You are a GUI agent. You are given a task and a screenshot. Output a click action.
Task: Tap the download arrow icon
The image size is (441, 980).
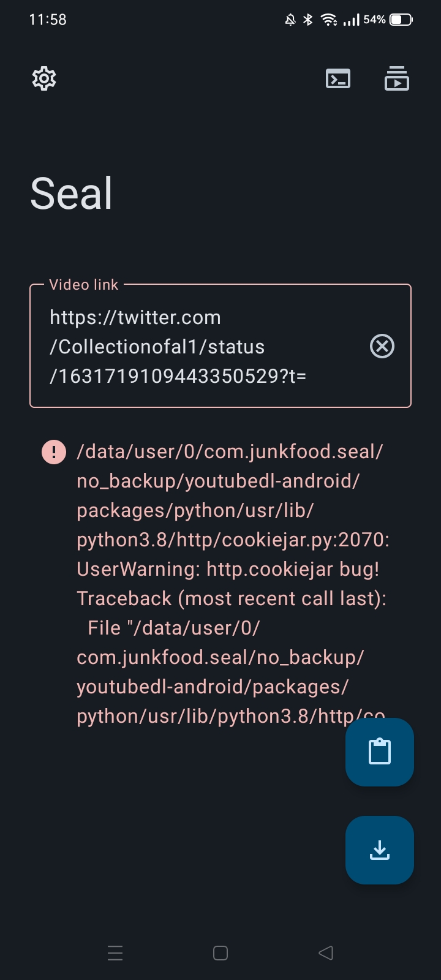[379, 850]
